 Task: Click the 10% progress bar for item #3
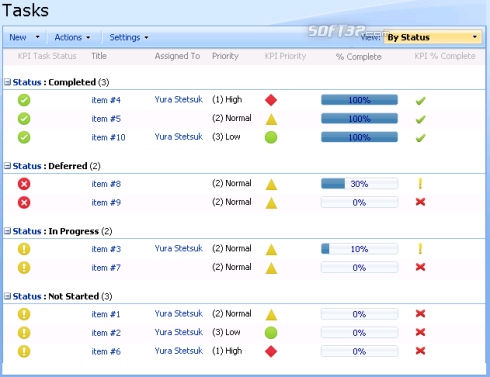pyautogui.click(x=359, y=249)
